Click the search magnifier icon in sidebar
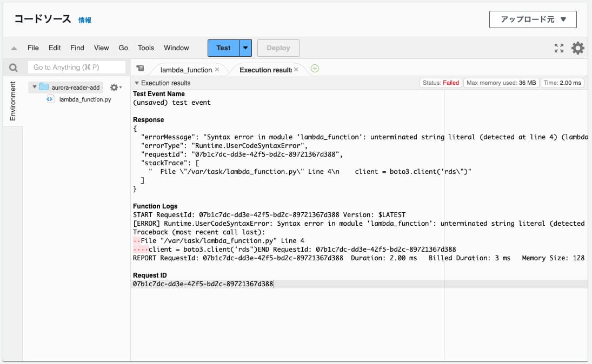The height and width of the screenshot is (364, 592). coord(14,68)
